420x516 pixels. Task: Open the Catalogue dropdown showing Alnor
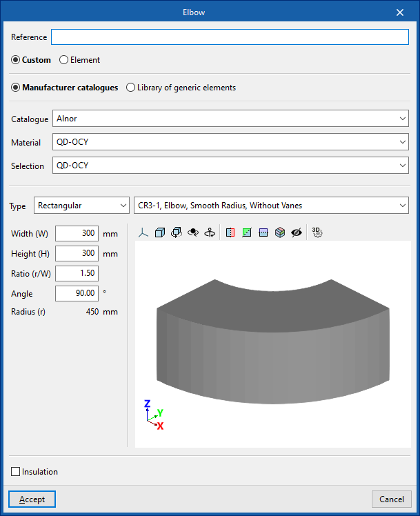230,119
